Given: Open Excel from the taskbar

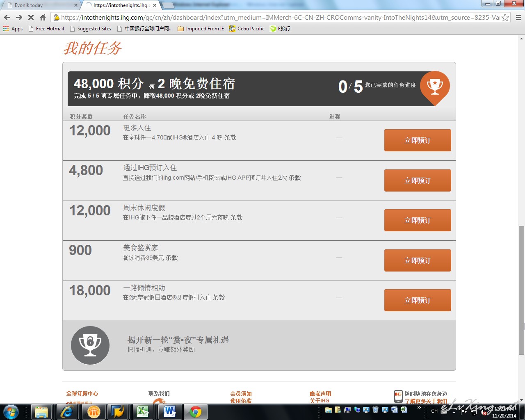Looking at the screenshot, I should 143,411.
